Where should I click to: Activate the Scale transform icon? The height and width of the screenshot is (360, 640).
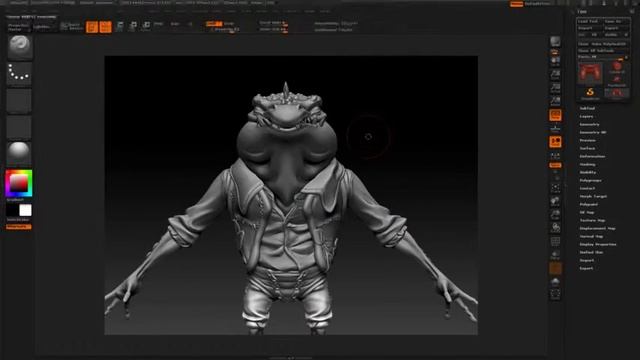133,27
